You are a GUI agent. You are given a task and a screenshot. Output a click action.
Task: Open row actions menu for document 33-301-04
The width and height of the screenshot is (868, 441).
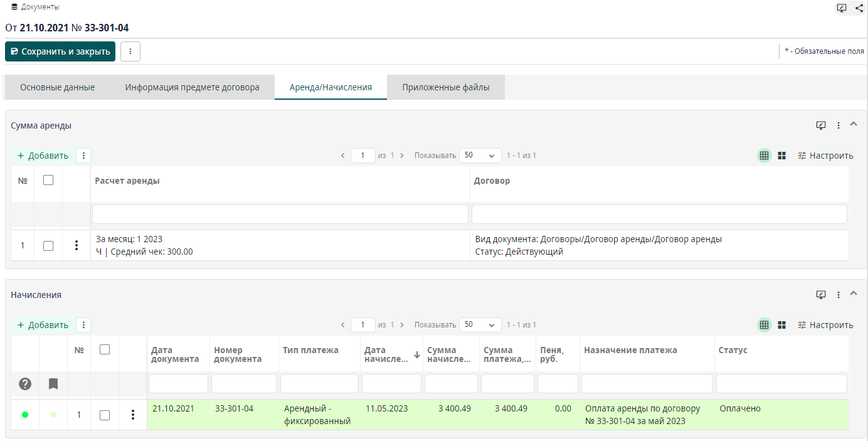click(x=132, y=415)
